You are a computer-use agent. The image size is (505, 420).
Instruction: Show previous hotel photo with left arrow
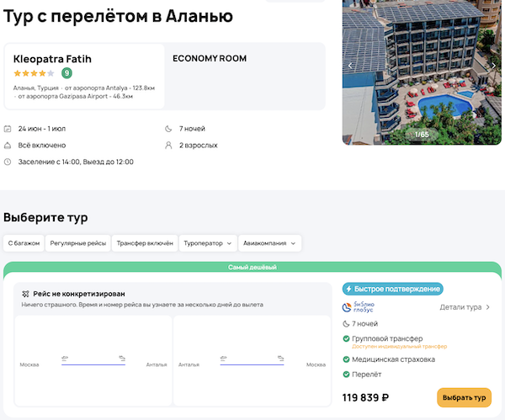pyautogui.click(x=350, y=65)
